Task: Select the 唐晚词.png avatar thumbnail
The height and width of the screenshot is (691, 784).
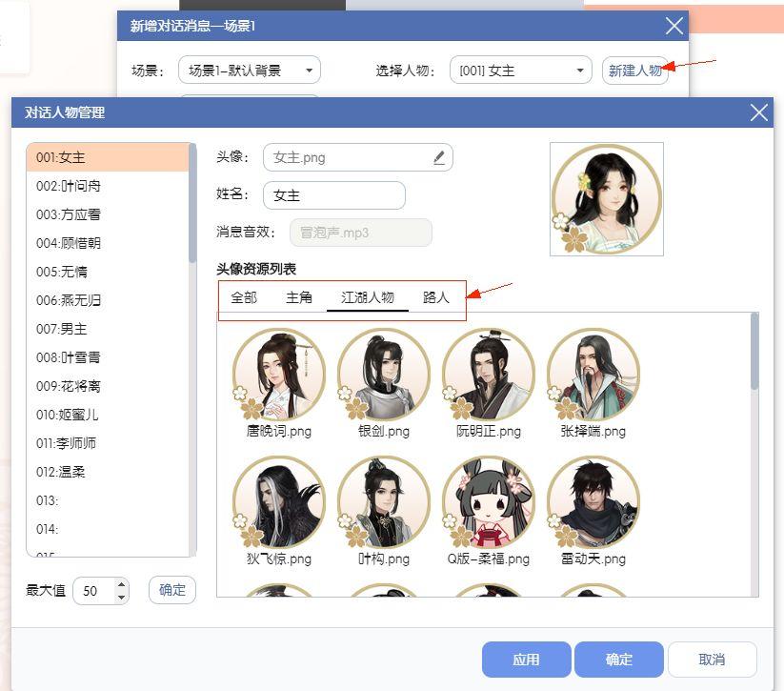Action: pyautogui.click(x=279, y=374)
